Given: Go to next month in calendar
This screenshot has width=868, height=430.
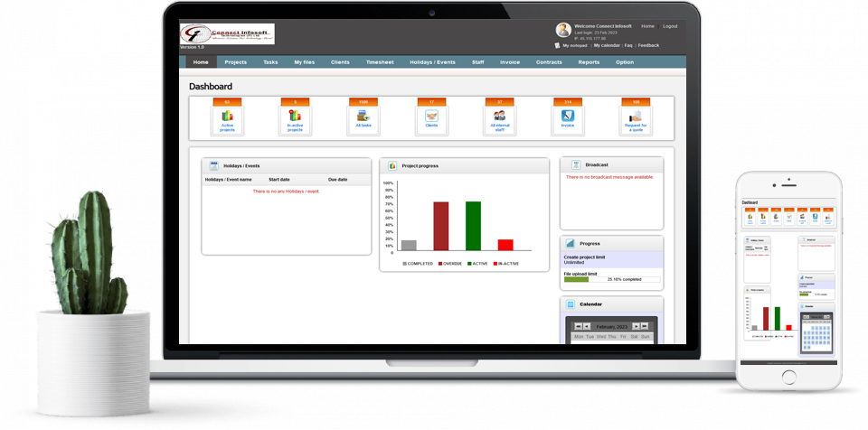Looking at the screenshot, I should tap(636, 326).
